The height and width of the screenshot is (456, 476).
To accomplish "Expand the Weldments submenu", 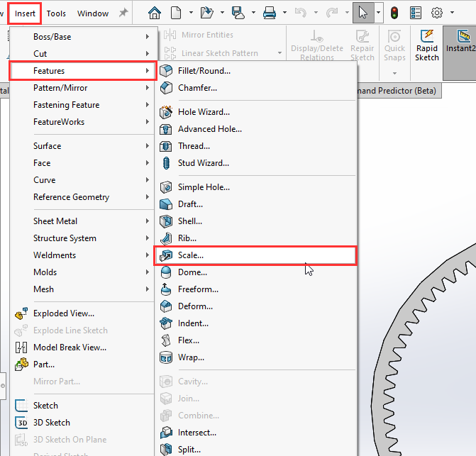I will point(83,255).
